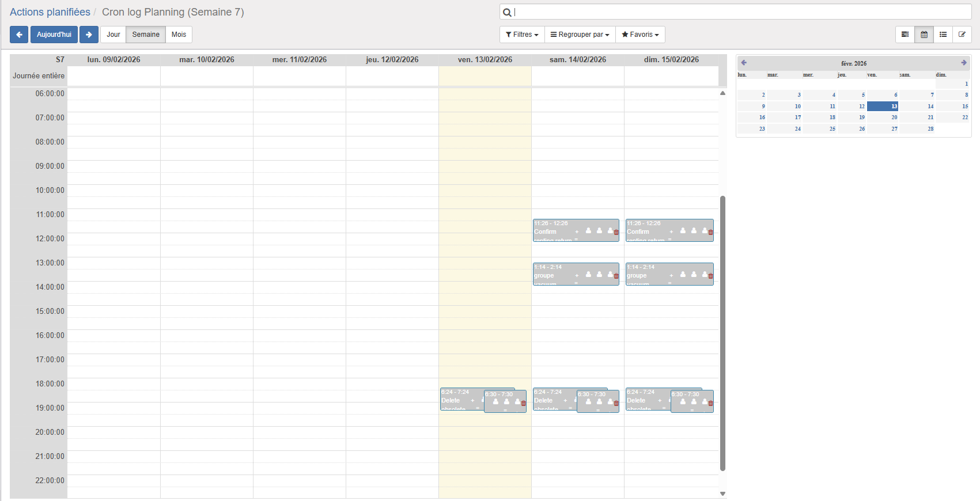The height and width of the screenshot is (501, 980).
Task: Click the calendar's vertical scrollbar
Action: click(x=722, y=333)
